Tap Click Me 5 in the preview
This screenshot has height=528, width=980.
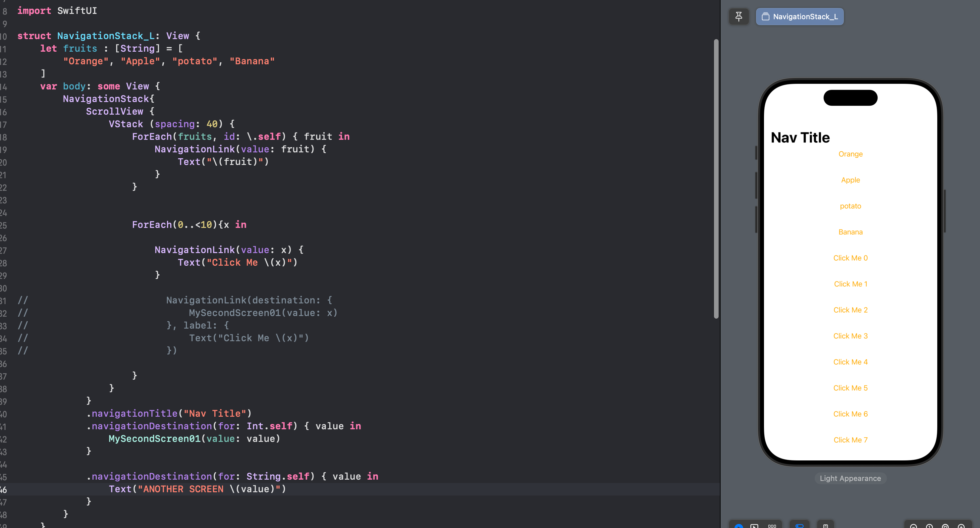point(850,388)
